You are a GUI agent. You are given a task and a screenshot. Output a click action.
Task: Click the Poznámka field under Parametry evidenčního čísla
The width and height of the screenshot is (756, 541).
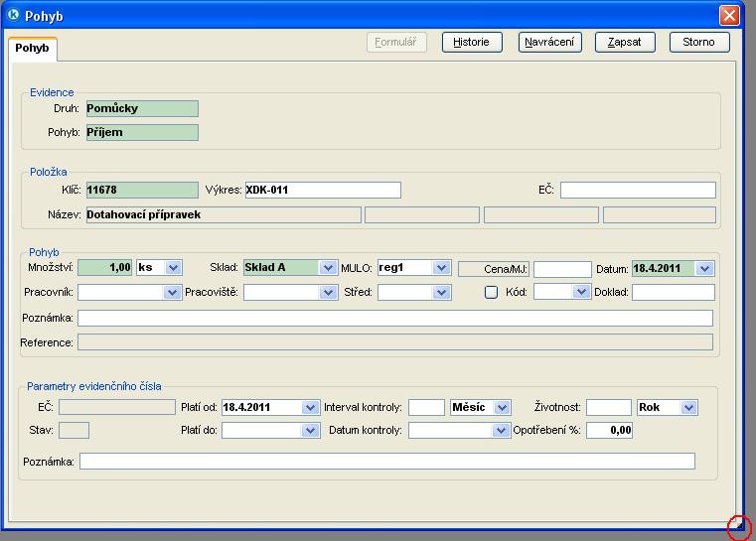[387, 461]
